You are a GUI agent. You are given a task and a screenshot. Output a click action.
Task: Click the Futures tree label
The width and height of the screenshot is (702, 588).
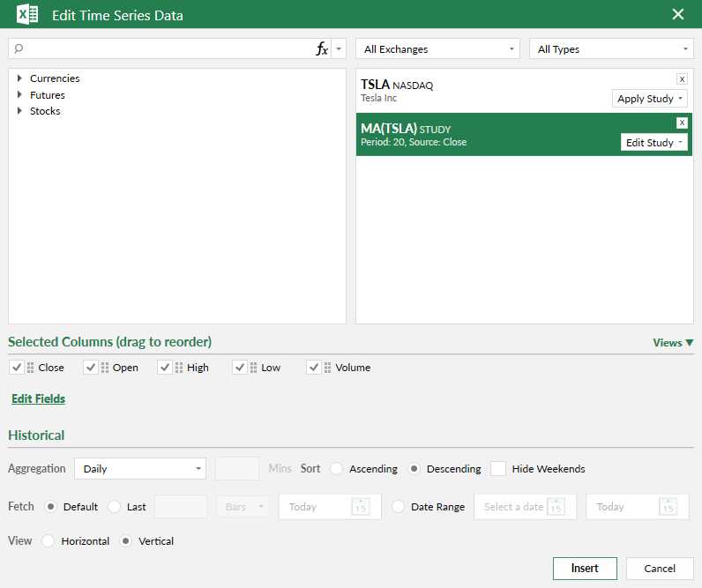click(x=48, y=95)
